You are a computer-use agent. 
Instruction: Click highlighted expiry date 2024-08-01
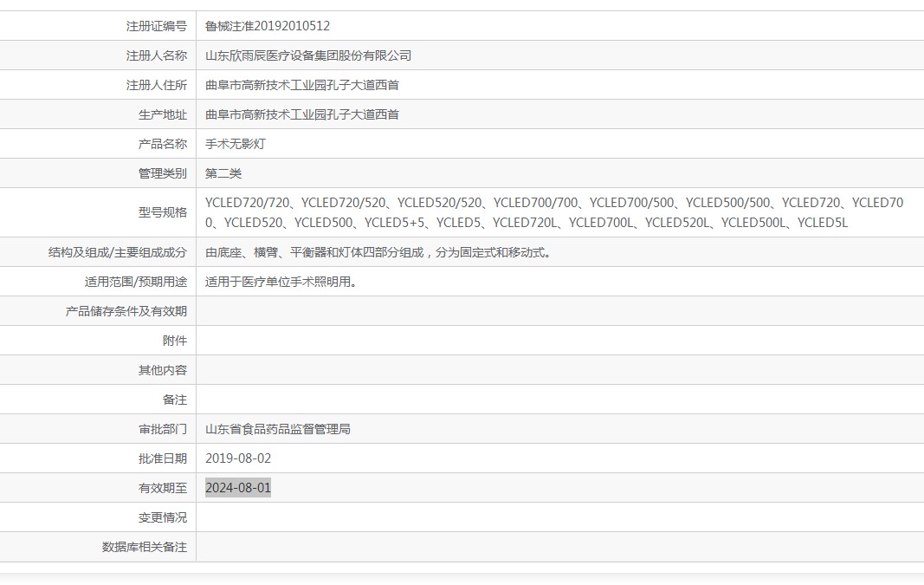[238, 488]
